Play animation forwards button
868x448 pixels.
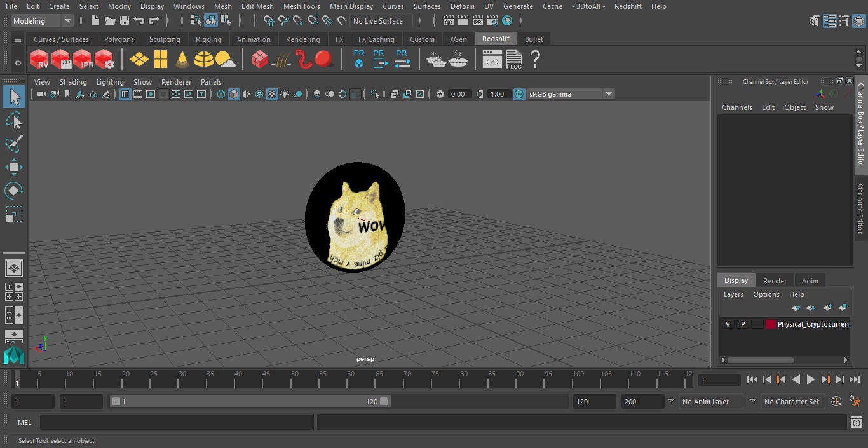click(x=811, y=379)
